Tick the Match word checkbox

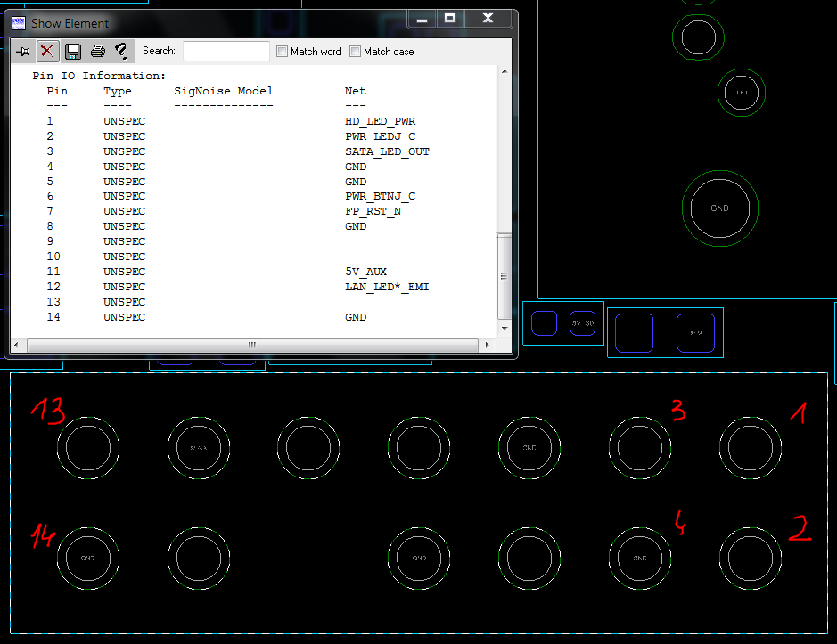pos(282,52)
